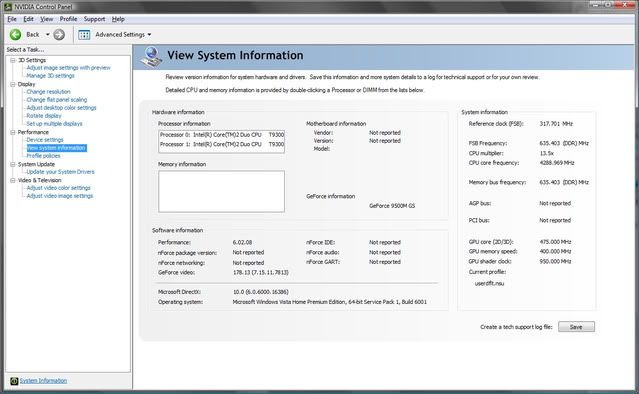The height and width of the screenshot is (394, 639).
Task: Collapse the 3D Settings tree node
Action: coord(13,60)
